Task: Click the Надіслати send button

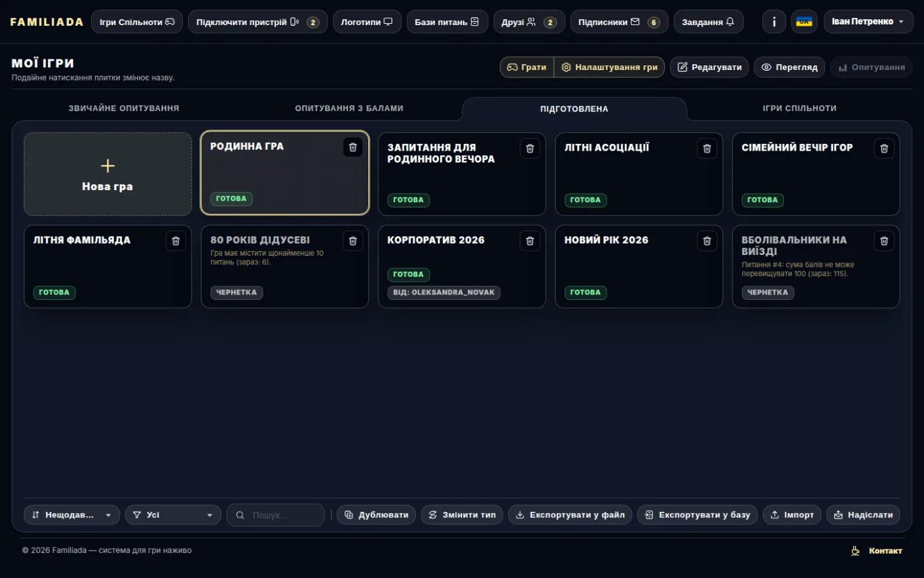Action: point(863,515)
